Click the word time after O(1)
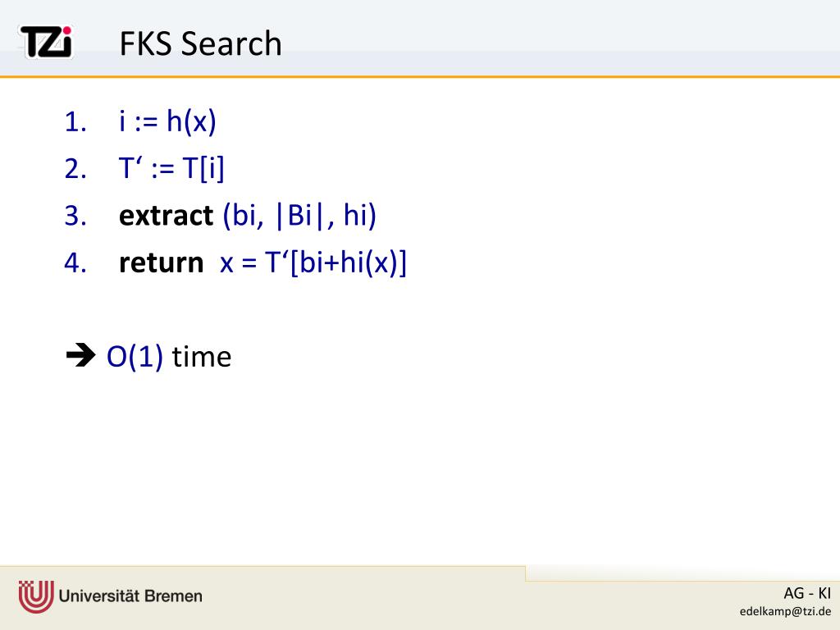 (202, 357)
